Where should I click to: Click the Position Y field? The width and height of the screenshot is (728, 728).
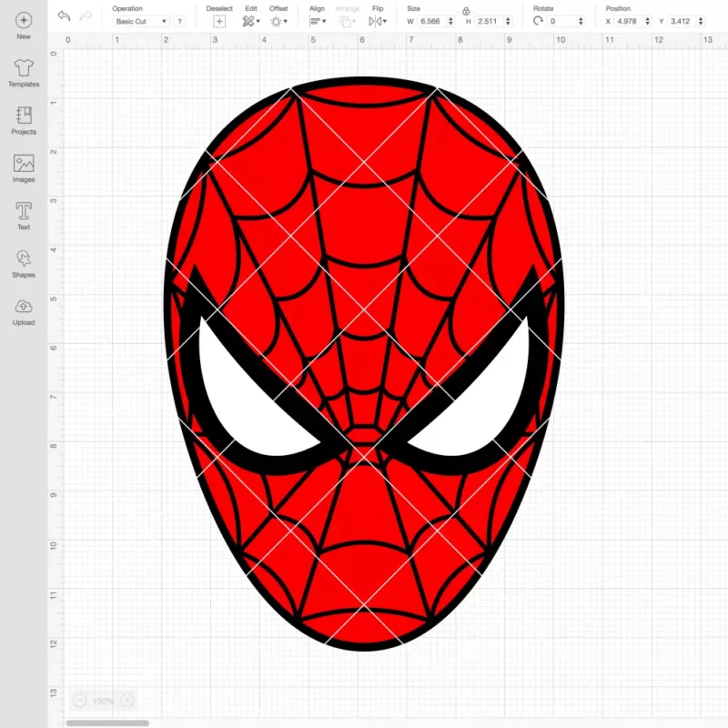coord(682,21)
